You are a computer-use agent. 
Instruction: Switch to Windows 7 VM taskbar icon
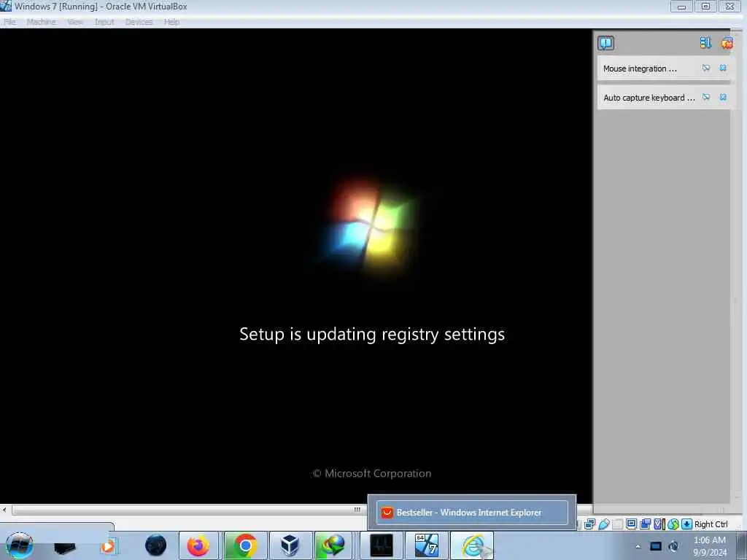tap(426, 545)
